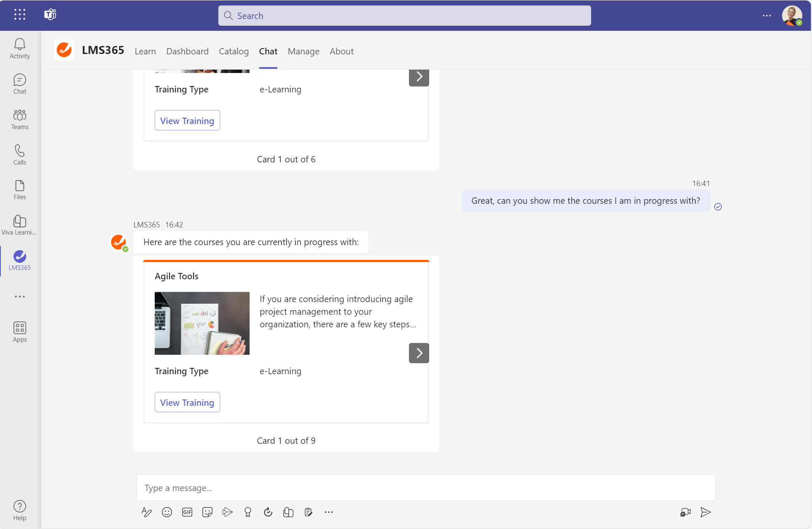Screen dimensions: 812x529
Task: Open Viva Learning in the sidebar
Action: pyautogui.click(x=19, y=225)
